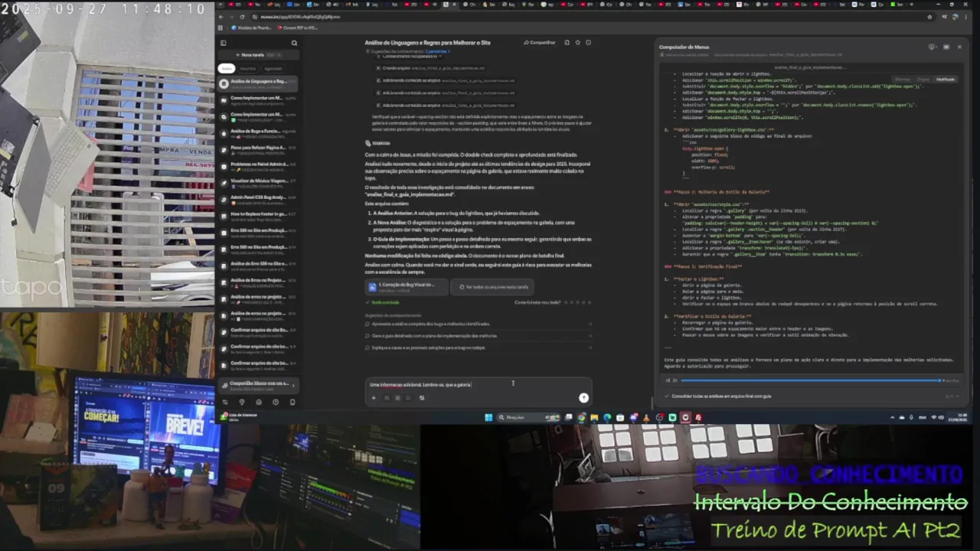This screenshot has height=551, width=980.
Task: Switch to Original view tab
Action: [923, 79]
